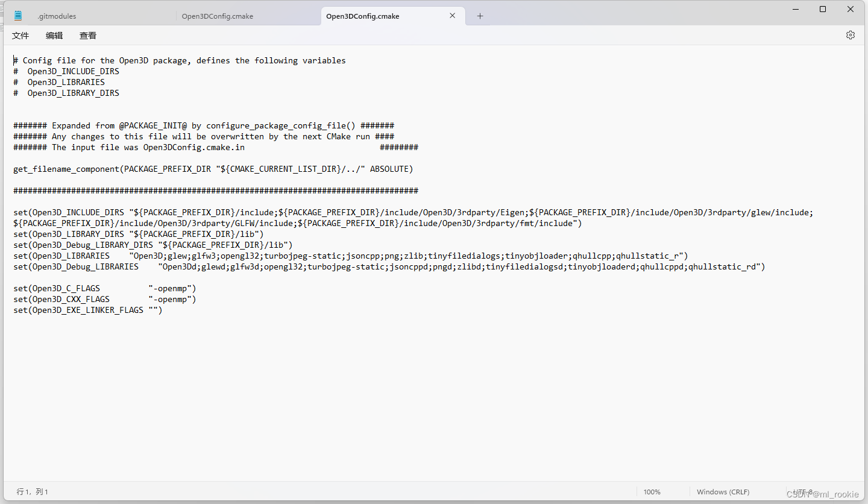Click the set(Open3D_Debug_LIBRARIES line

(x=389, y=266)
